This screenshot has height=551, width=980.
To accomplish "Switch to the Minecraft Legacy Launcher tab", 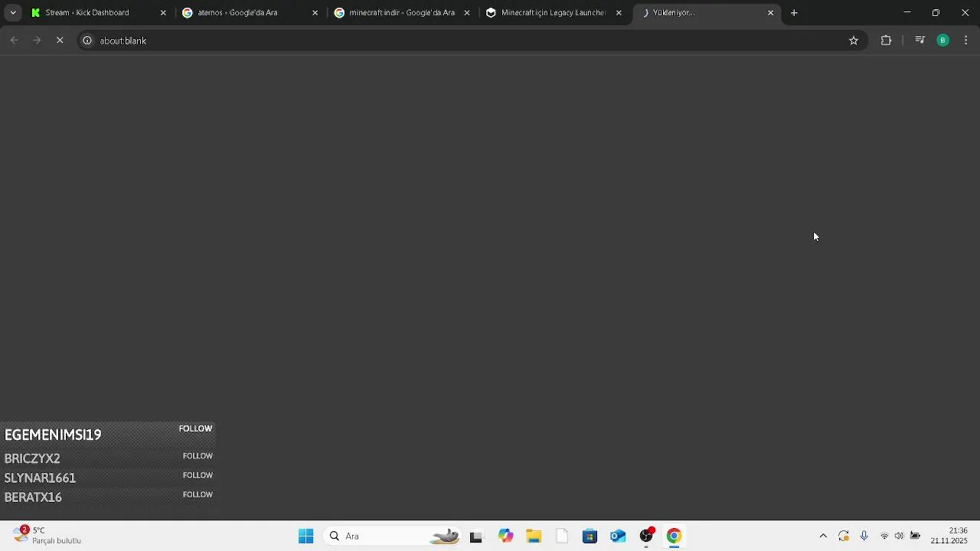I will [554, 13].
